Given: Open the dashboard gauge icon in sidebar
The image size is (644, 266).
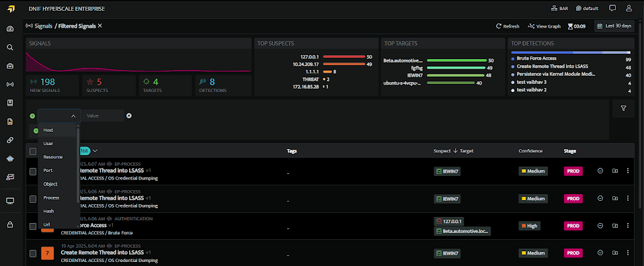Looking at the screenshot, I should tap(10, 28).
